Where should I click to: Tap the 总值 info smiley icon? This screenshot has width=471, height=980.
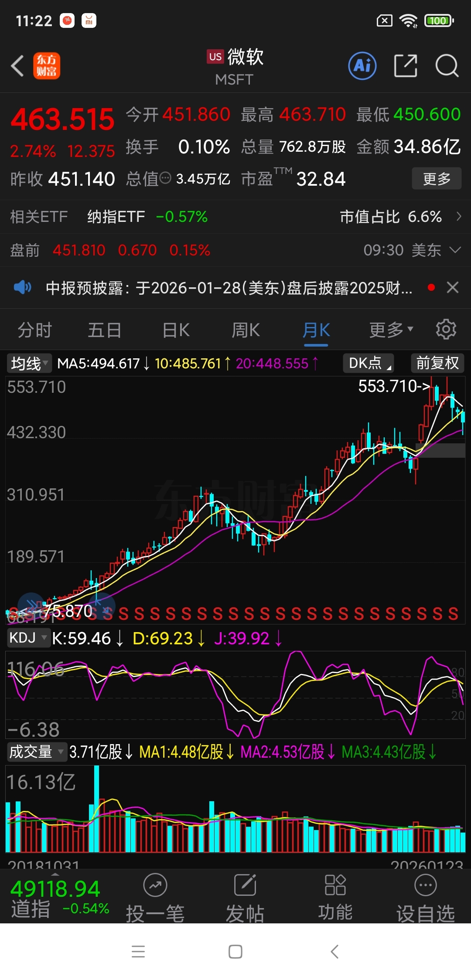[x=165, y=178]
